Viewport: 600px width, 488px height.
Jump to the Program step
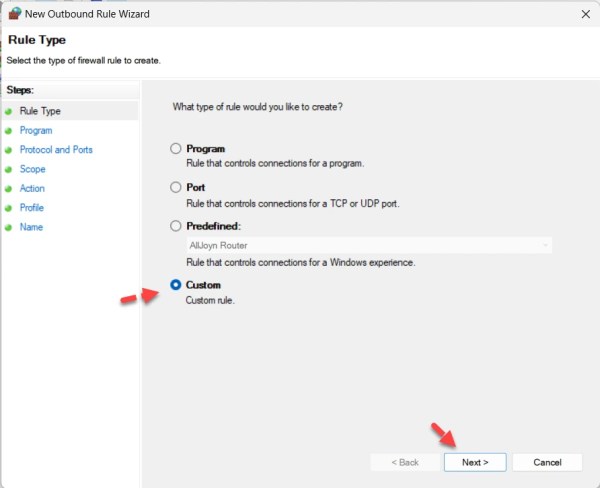36,130
